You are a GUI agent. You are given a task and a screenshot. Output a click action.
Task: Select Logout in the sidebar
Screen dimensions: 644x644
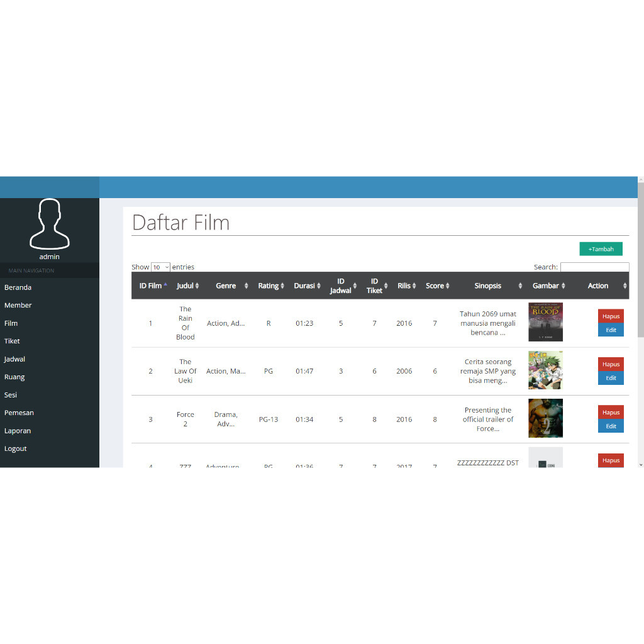16,448
